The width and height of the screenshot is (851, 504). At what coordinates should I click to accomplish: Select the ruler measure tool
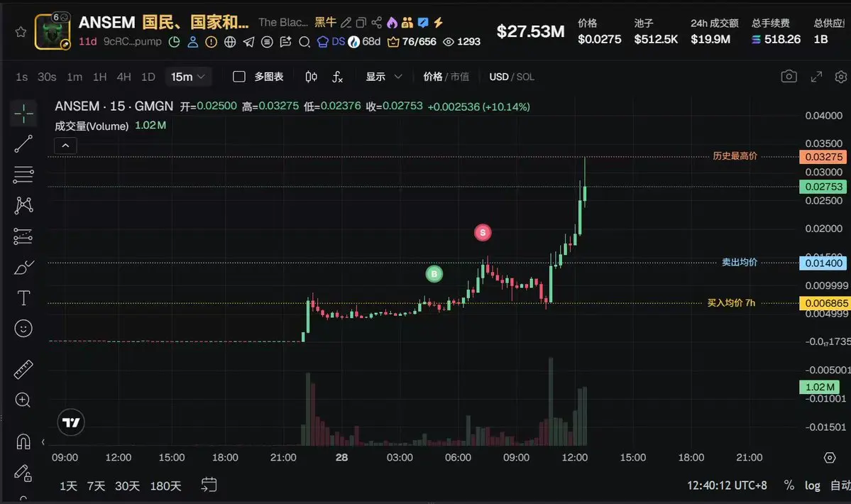pyautogui.click(x=23, y=369)
